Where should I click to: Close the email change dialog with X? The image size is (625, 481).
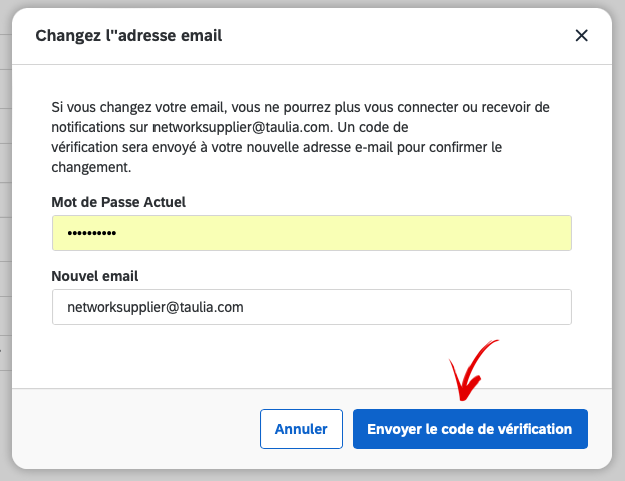[x=582, y=35]
